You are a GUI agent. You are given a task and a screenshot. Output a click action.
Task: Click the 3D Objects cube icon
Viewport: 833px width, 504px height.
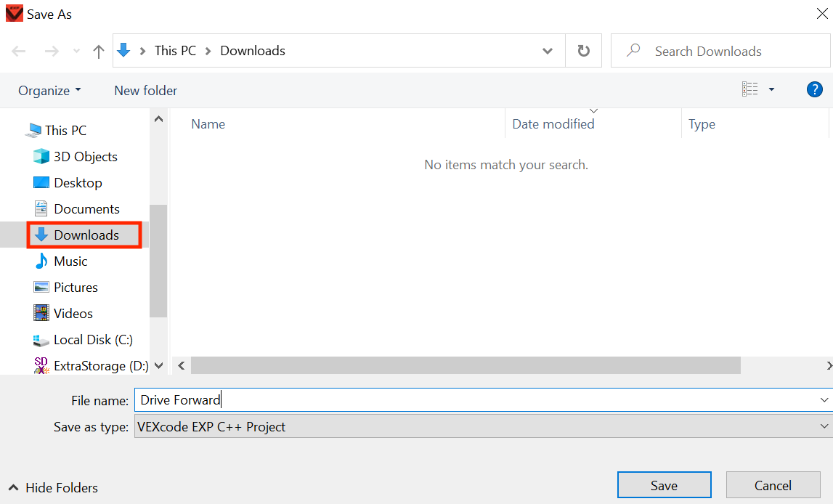click(x=41, y=156)
